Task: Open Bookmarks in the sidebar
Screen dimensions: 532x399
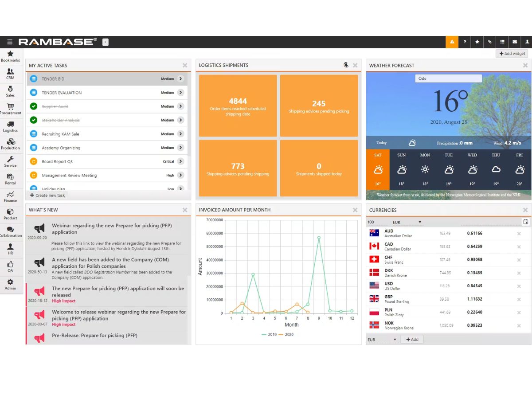Action: (x=10, y=56)
